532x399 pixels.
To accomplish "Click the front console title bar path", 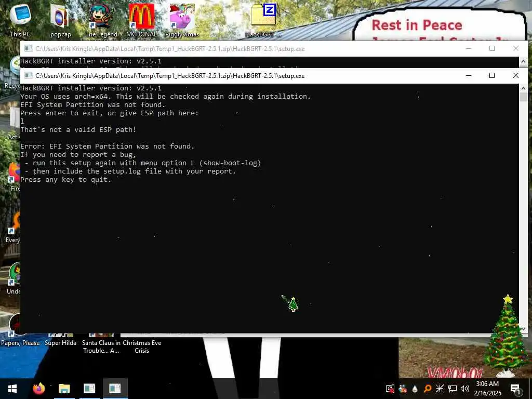I will [x=170, y=76].
